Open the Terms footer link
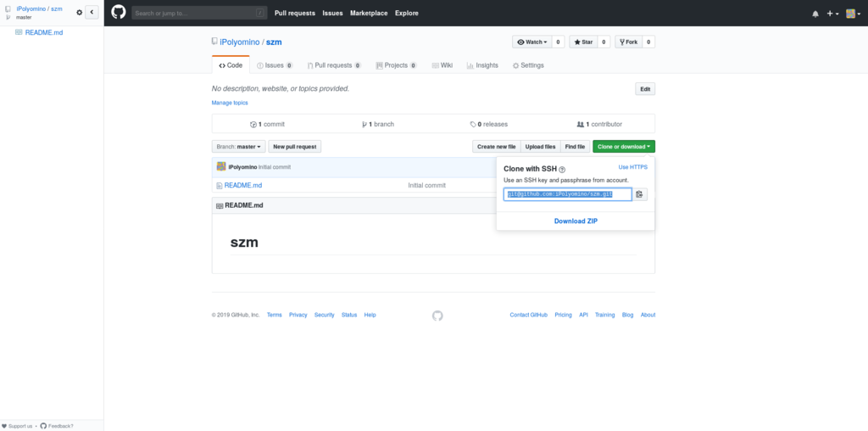The width and height of the screenshot is (868, 431). pyautogui.click(x=274, y=316)
